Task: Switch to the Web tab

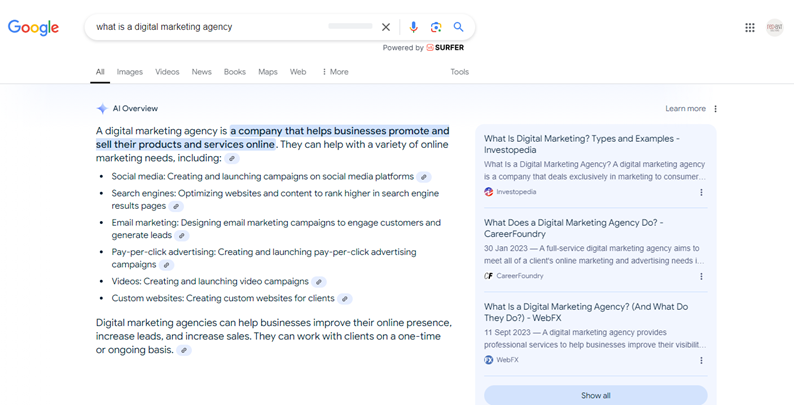Action: [298, 72]
